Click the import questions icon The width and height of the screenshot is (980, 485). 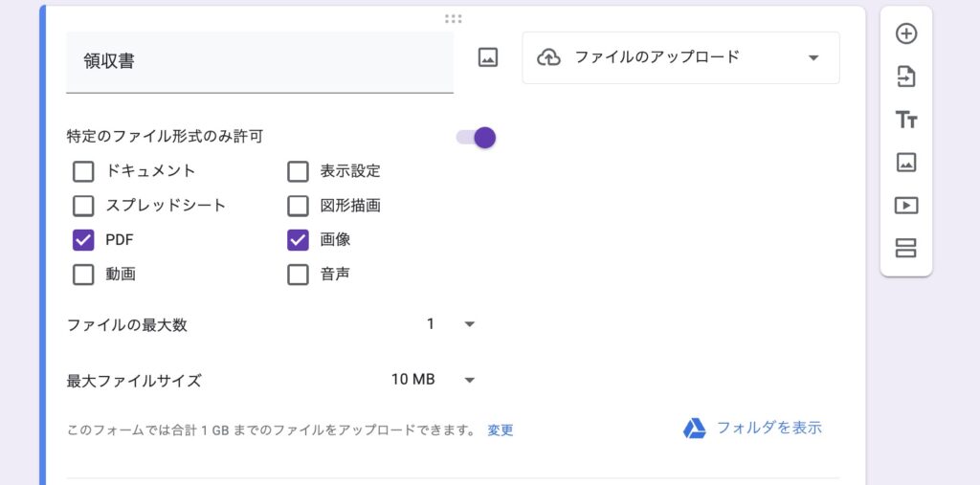tap(905, 77)
